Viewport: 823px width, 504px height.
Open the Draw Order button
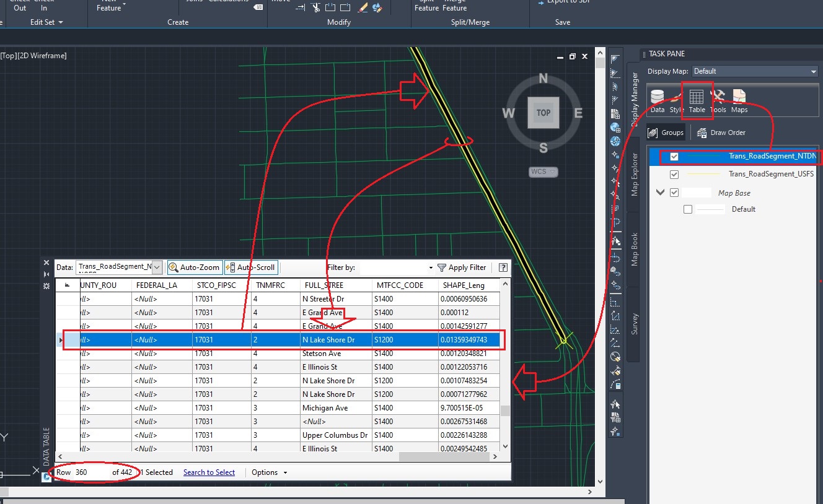(x=721, y=132)
